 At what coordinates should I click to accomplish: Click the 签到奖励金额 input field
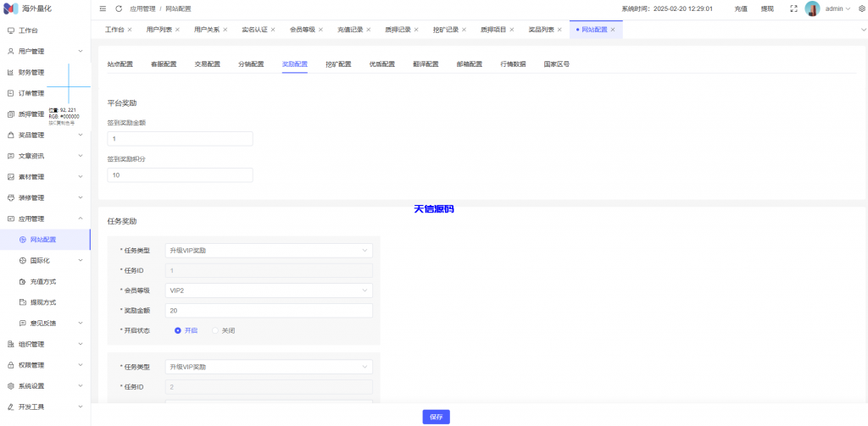click(x=180, y=139)
